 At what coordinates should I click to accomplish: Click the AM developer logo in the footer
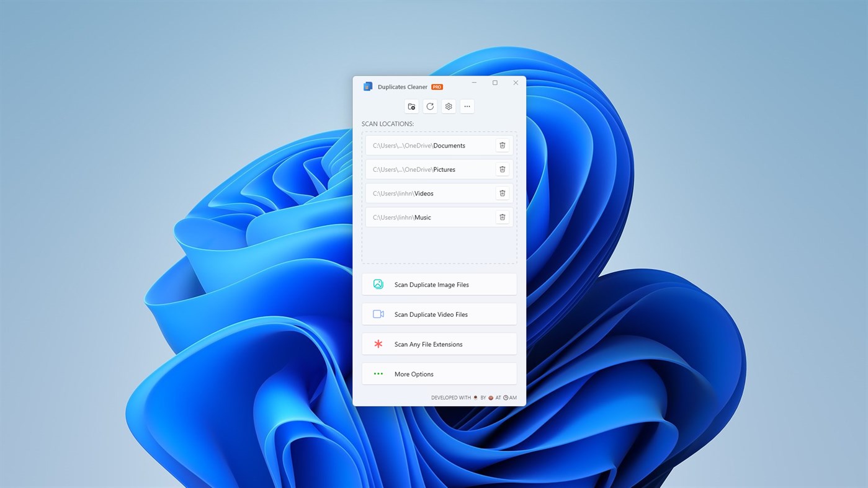tap(509, 397)
